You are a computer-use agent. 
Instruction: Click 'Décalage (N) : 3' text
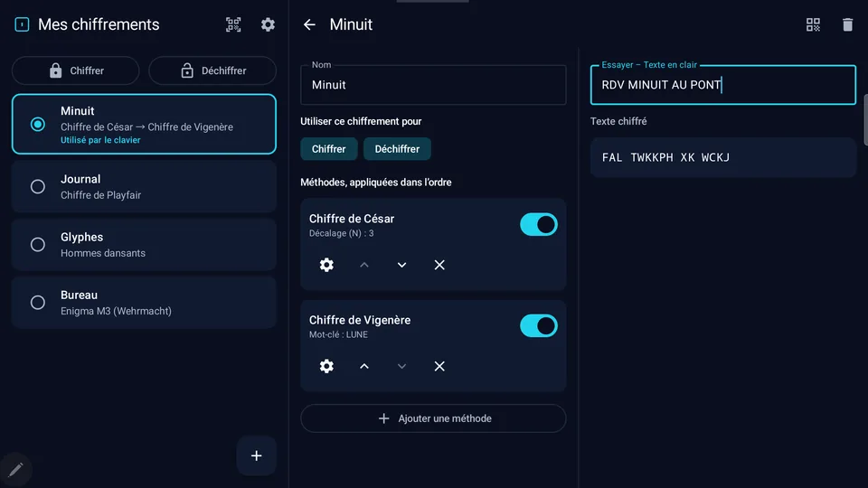(341, 233)
